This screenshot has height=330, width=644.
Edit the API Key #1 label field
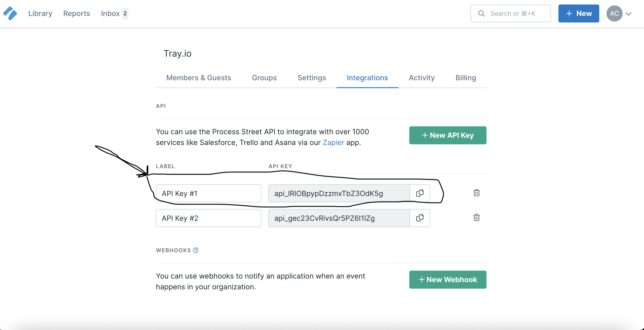pos(208,193)
